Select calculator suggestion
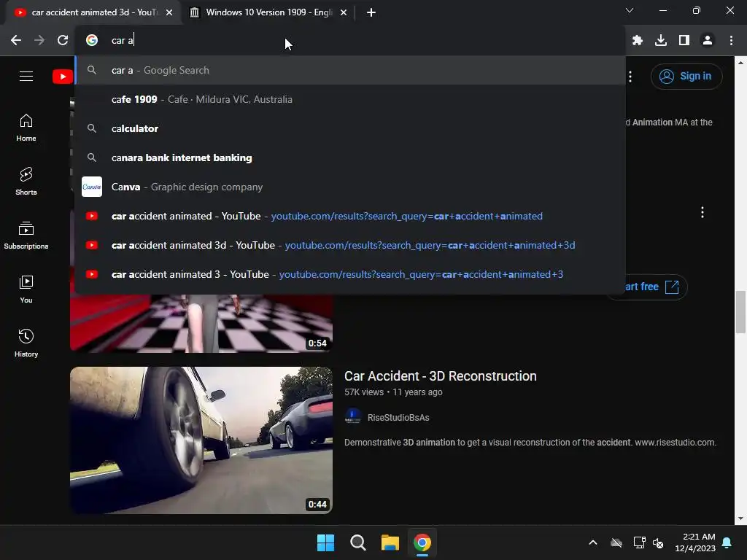The height and width of the screenshot is (560, 747). click(350, 128)
